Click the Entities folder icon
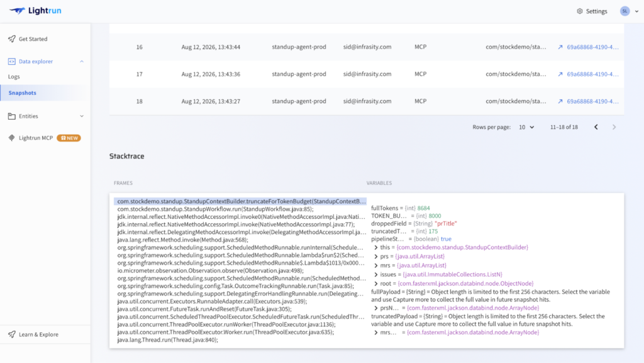This screenshot has height=363, width=644. click(x=11, y=116)
